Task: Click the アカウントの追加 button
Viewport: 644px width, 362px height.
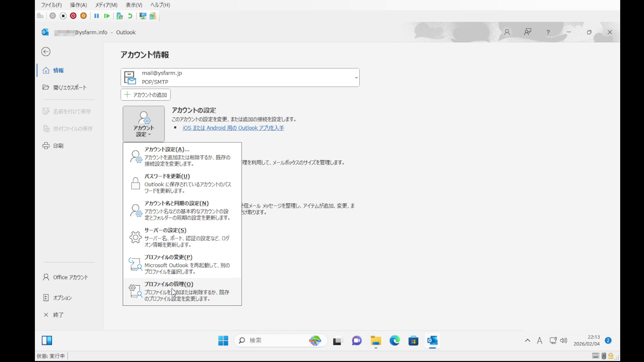Action: [x=146, y=95]
